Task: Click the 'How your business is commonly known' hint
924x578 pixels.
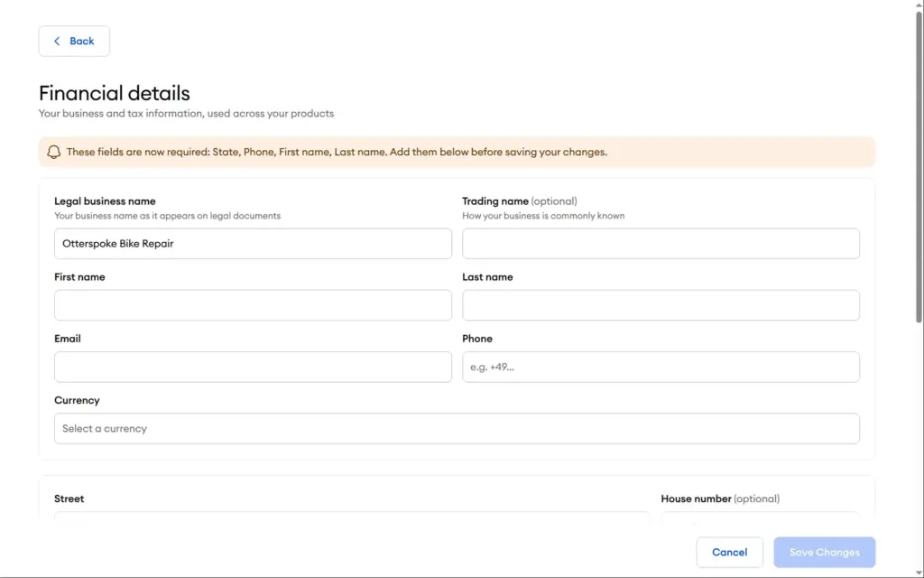Action: (543, 216)
